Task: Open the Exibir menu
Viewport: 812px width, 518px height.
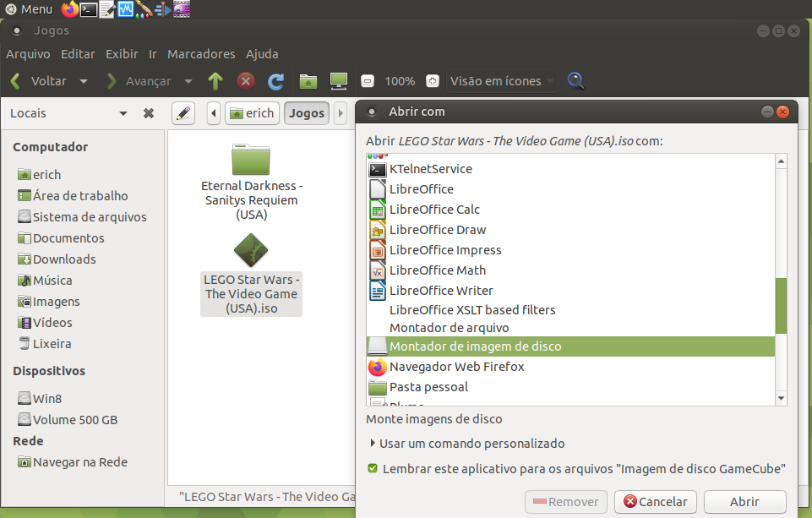Action: pos(122,54)
